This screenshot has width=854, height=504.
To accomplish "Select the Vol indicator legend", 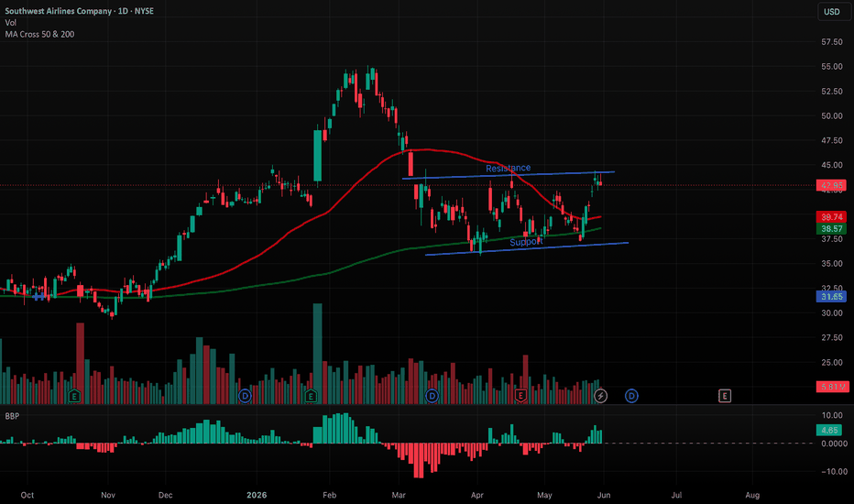I will point(11,23).
